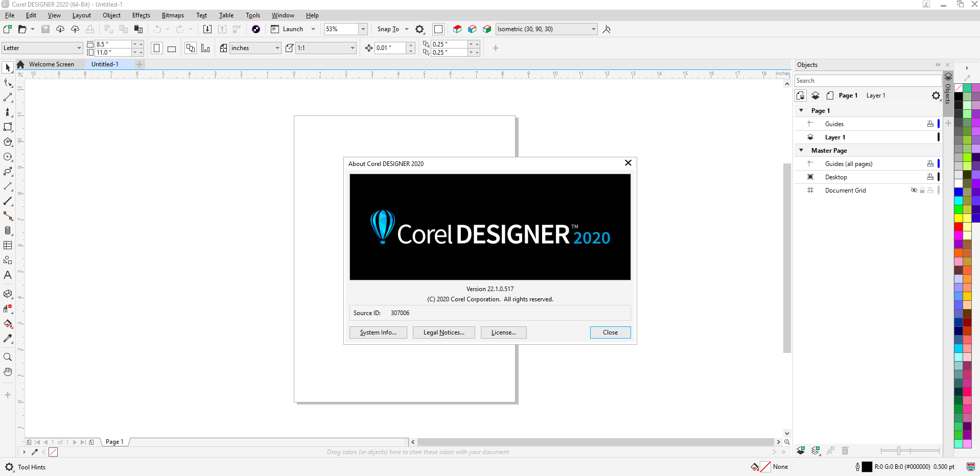Screen dimensions: 980x476
Task: Click the Import arrow icon
Action: pos(207,29)
